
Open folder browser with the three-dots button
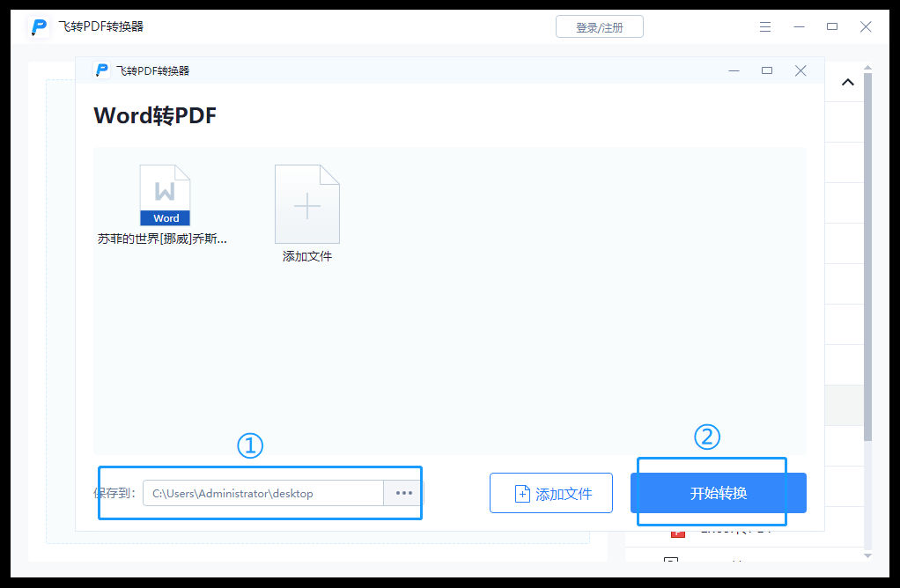pos(403,493)
